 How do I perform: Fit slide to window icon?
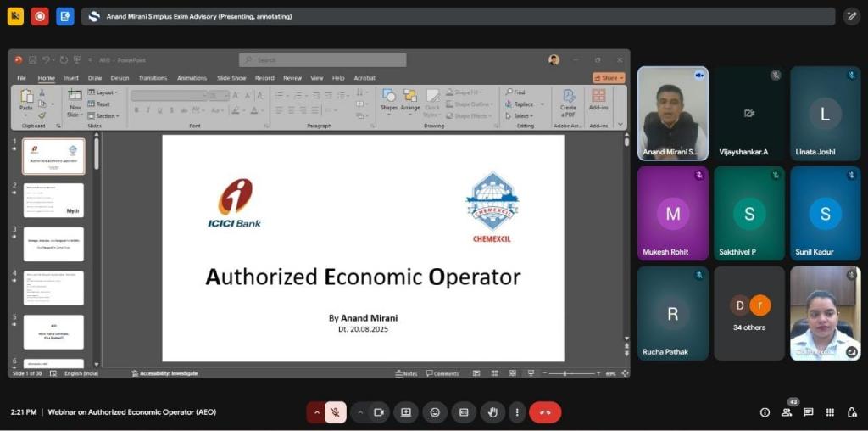[x=626, y=373]
